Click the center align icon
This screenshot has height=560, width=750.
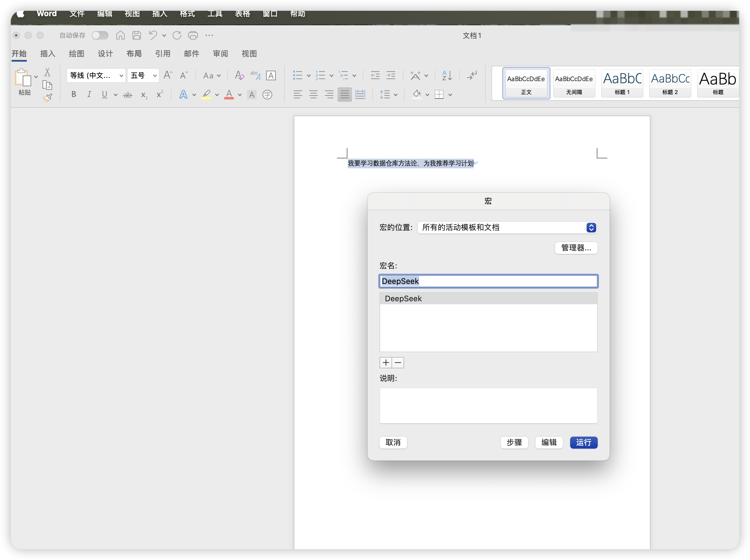pos(313,95)
